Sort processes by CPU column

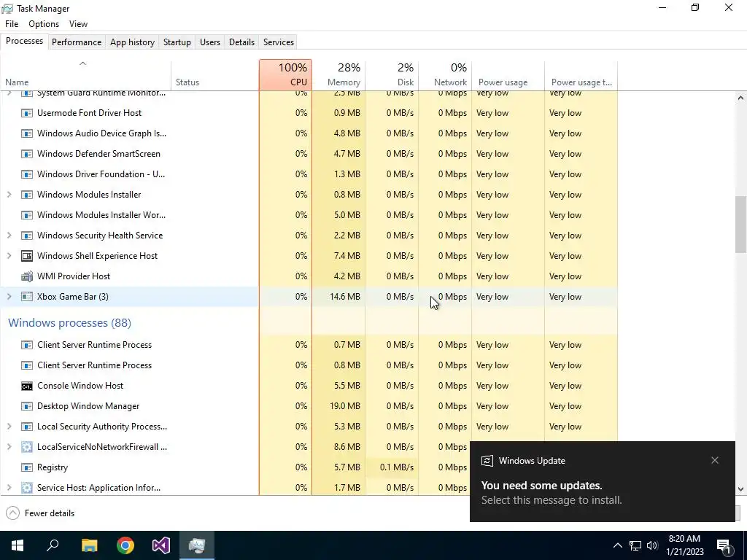click(x=285, y=75)
